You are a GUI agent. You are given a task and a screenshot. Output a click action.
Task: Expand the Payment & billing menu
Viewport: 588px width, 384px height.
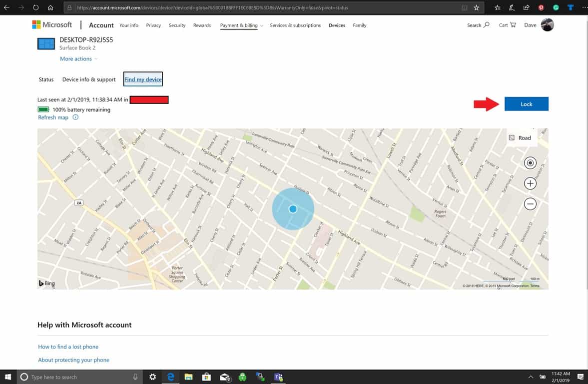[241, 25]
